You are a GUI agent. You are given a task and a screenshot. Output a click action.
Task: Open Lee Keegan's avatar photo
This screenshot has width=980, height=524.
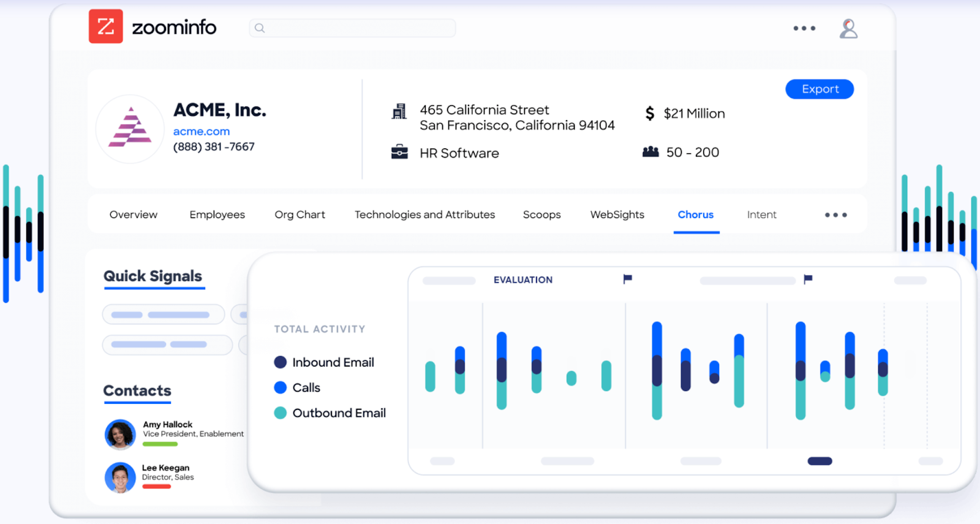point(120,477)
